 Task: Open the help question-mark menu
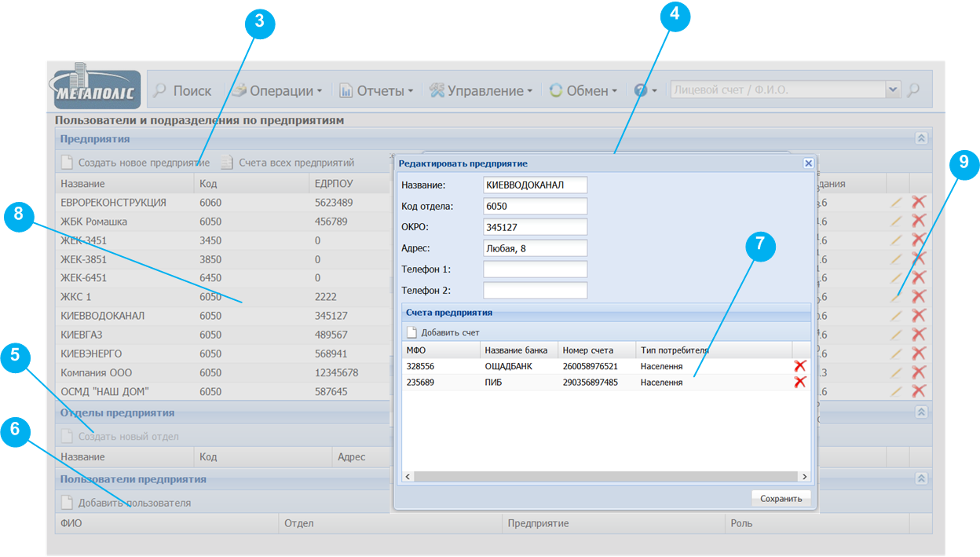point(645,91)
